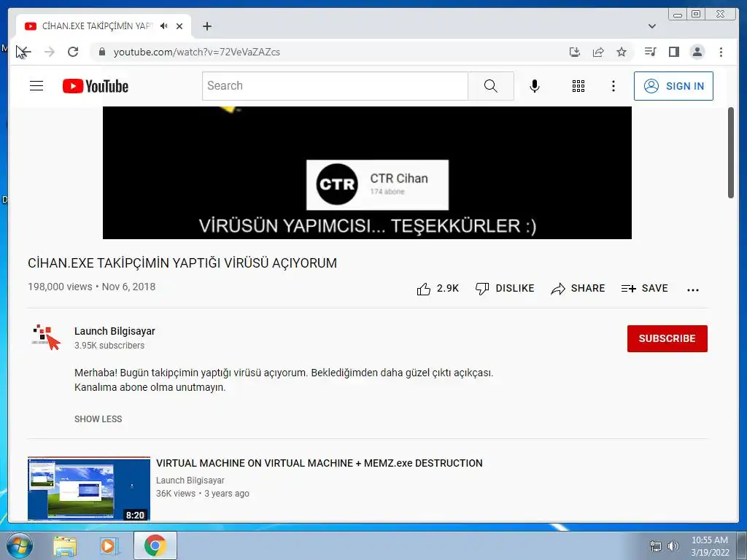Open the YouTube apps grid
747x560 pixels.
coord(578,86)
